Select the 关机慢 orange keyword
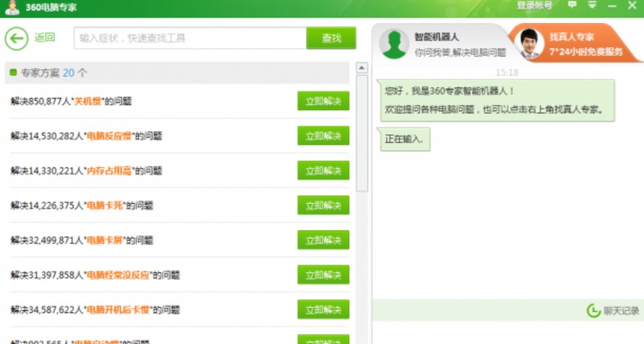The width and height of the screenshot is (644, 344). coord(88,102)
